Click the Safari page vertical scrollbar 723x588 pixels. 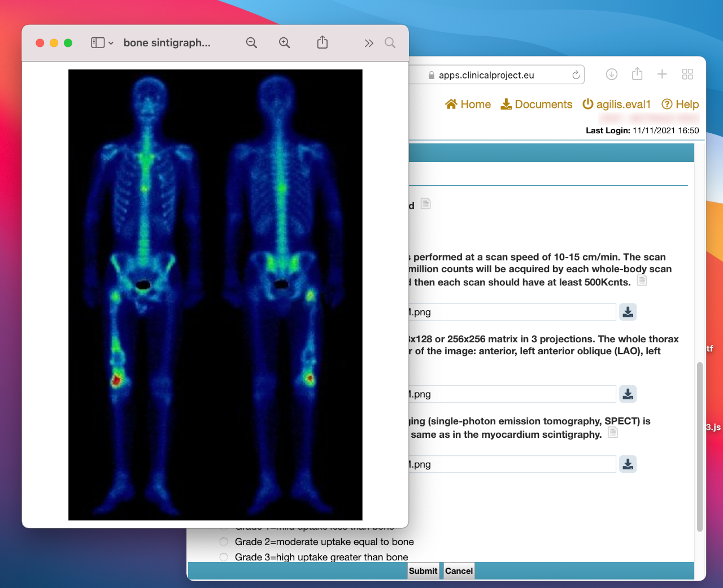tap(700, 447)
